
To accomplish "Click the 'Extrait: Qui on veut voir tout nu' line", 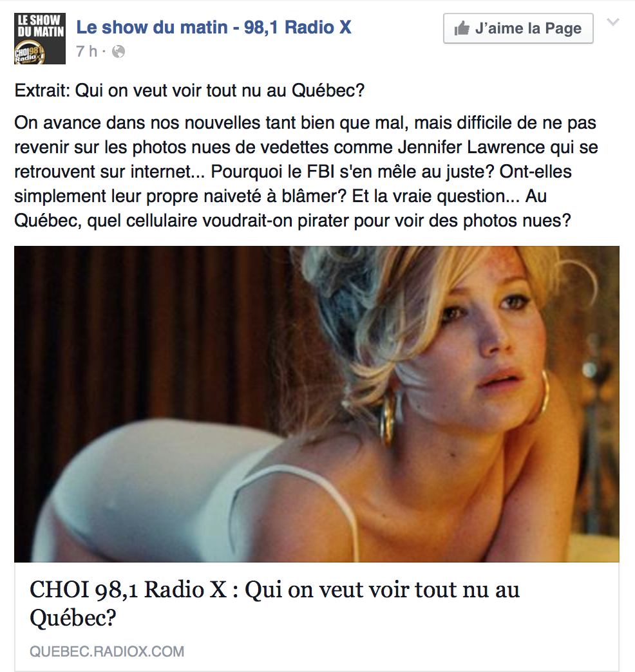I will pos(189,90).
